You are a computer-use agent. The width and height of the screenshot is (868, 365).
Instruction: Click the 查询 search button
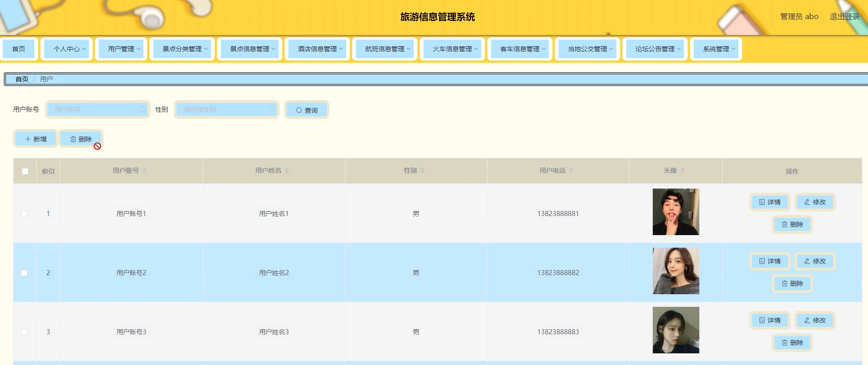point(307,110)
